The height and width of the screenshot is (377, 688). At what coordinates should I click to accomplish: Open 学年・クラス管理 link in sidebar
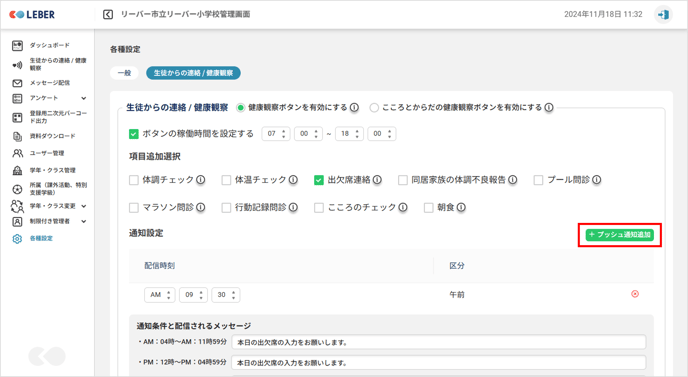[x=53, y=170]
